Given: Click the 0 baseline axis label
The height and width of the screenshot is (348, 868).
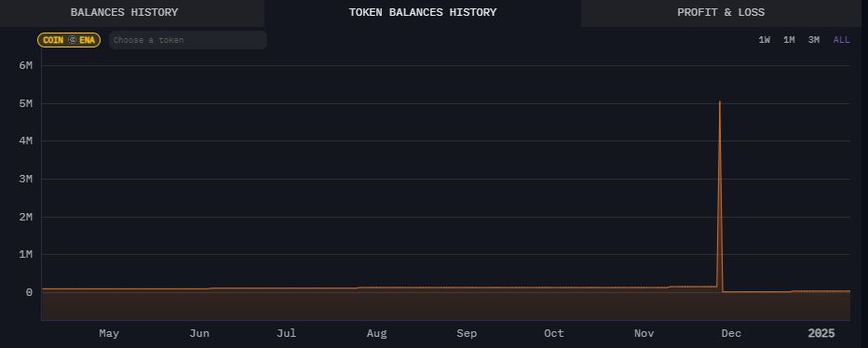Looking at the screenshot, I should point(30,292).
